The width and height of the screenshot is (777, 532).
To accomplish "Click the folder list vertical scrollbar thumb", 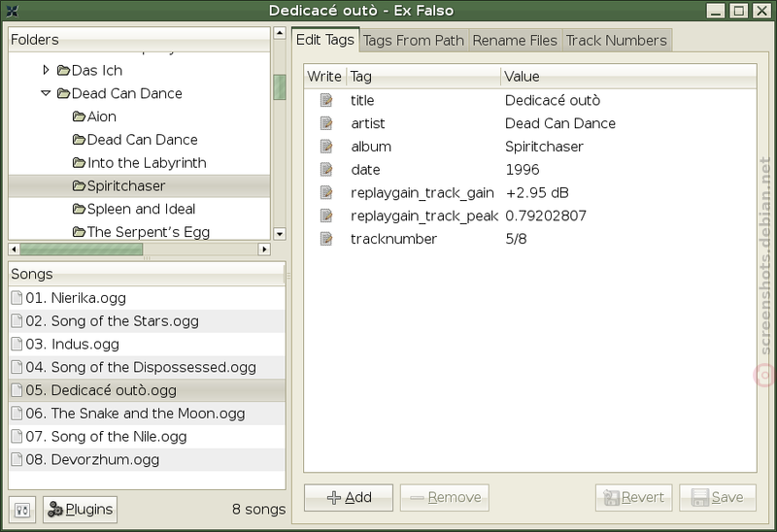I will [x=280, y=86].
